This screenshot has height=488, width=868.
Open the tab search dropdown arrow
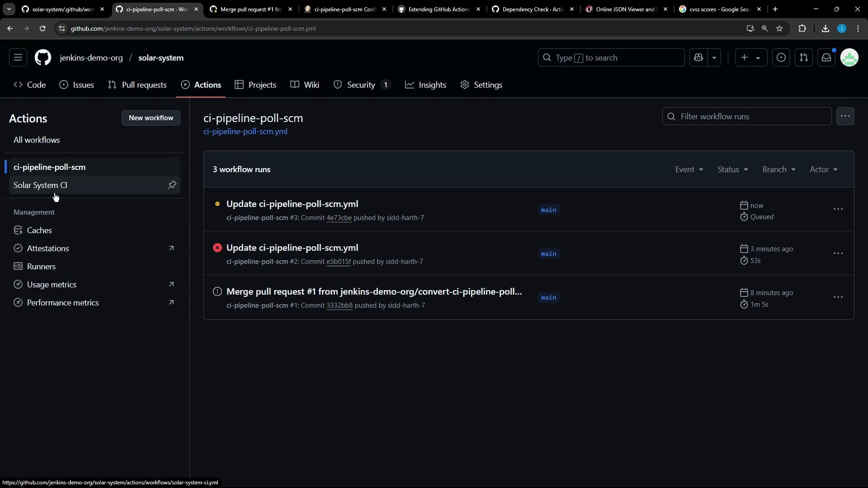click(9, 9)
